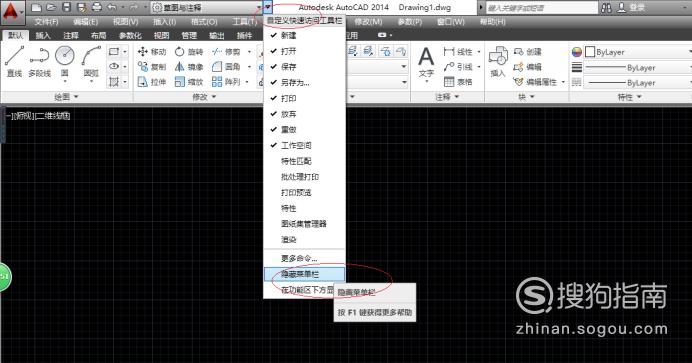The image size is (692, 363).
Task: Click the Open folder icon in quick access toolbar
Action: tap(51, 7)
